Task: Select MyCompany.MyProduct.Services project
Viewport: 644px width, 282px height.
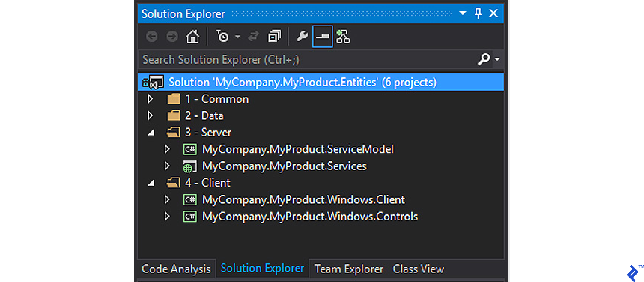Action: pos(285,166)
